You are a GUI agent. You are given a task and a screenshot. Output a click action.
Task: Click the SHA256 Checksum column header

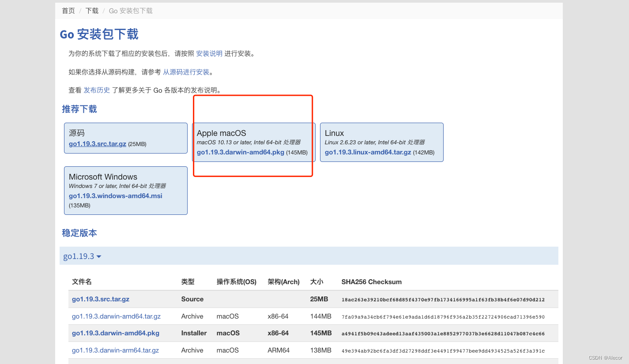click(372, 281)
